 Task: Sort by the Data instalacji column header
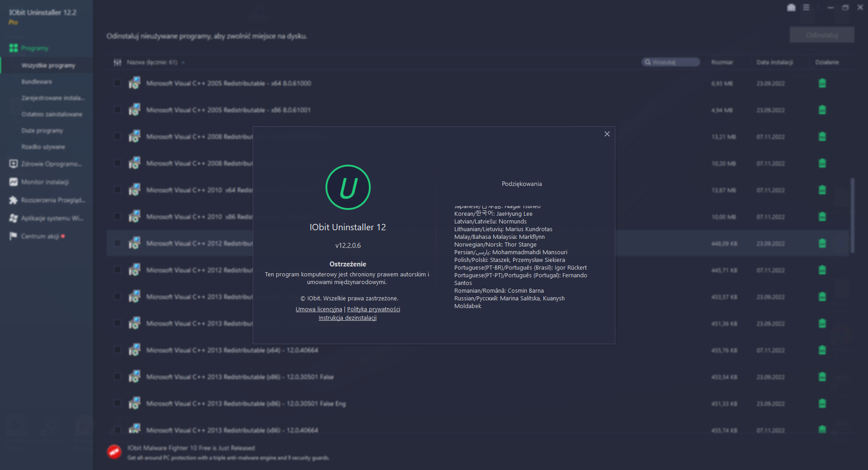774,62
